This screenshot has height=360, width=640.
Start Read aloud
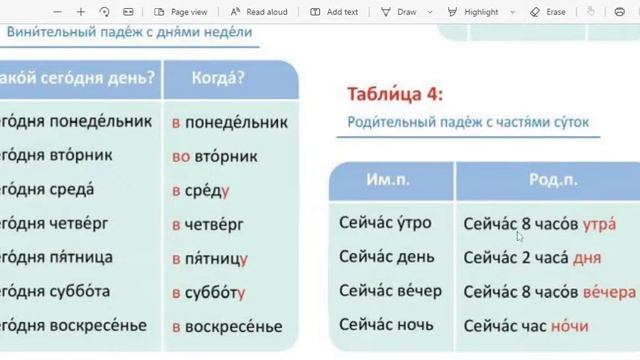(259, 12)
